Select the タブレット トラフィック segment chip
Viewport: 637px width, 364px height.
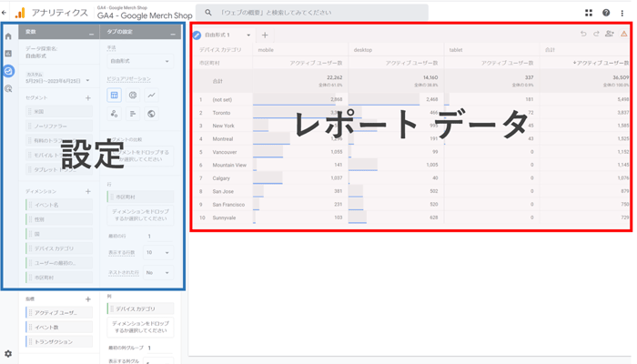pyautogui.click(x=59, y=170)
